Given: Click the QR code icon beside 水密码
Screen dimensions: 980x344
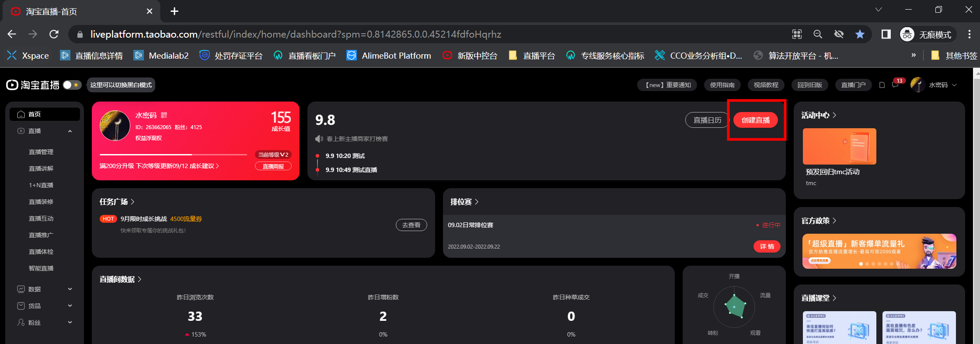Looking at the screenshot, I should 164,115.
